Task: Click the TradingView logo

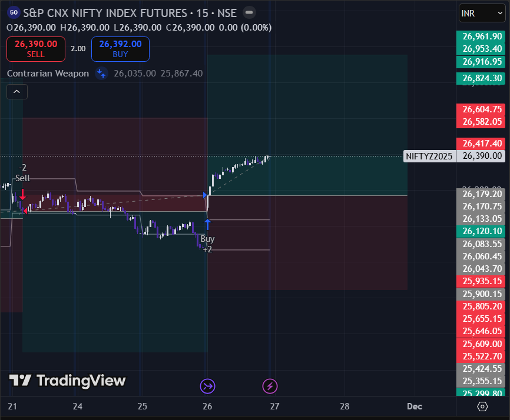Action: (67, 381)
